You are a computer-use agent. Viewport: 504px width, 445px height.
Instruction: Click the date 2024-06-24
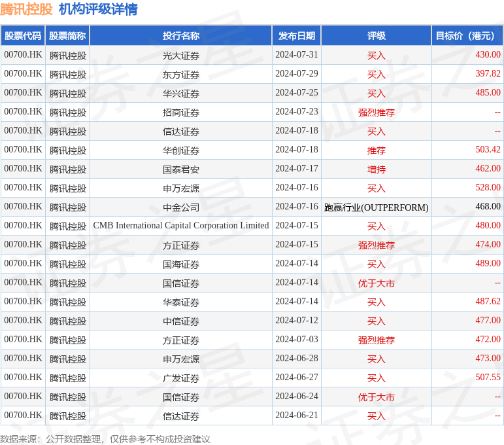coord(297,397)
